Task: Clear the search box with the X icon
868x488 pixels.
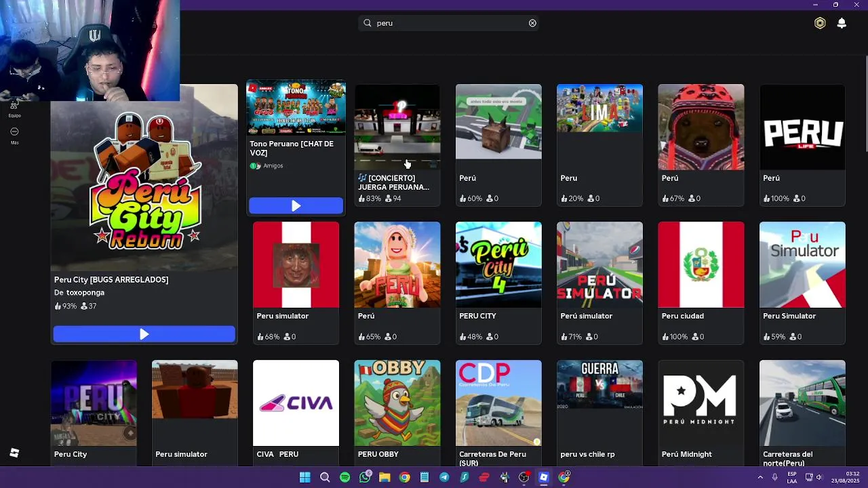Action: click(x=532, y=23)
